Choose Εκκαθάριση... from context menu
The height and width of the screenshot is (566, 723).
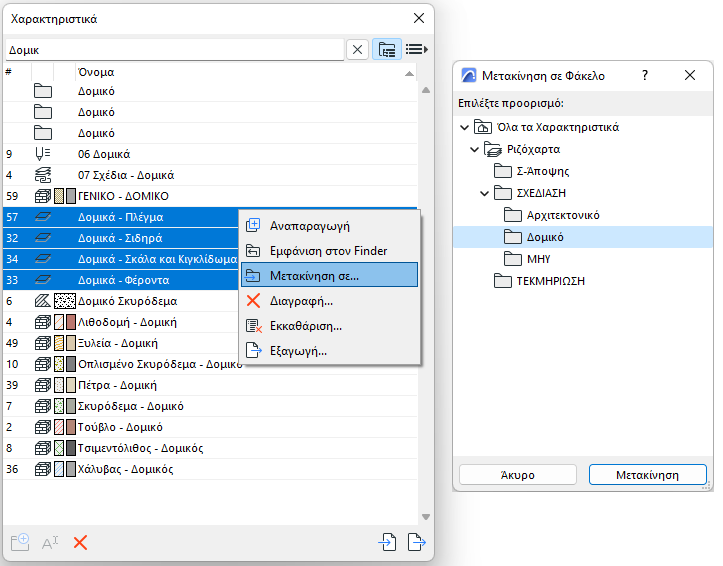329,326
